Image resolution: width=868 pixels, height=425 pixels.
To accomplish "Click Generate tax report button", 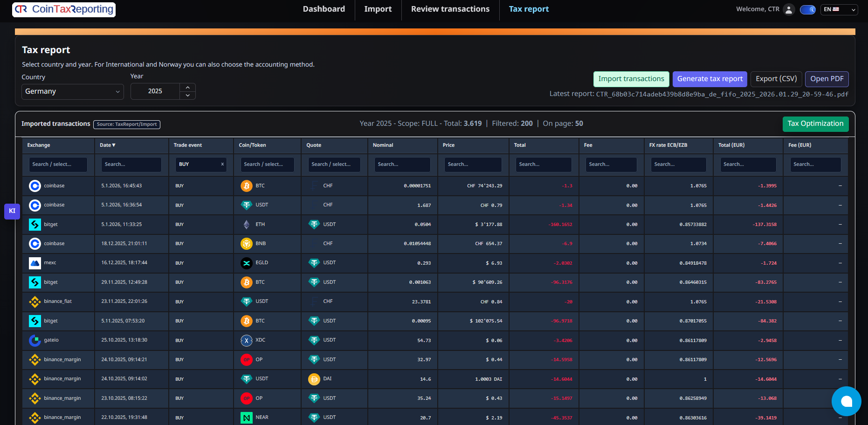I will (710, 79).
